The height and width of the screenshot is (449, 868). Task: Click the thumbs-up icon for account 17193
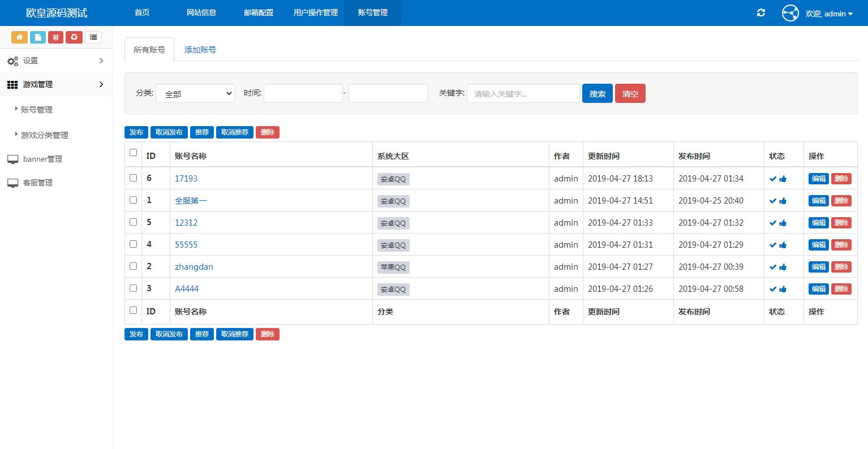[783, 179]
